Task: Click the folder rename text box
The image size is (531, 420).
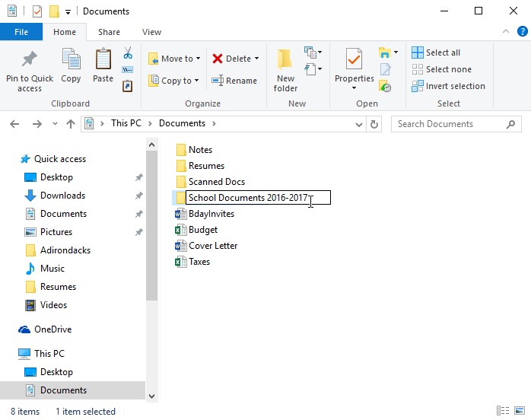Action: (258, 198)
